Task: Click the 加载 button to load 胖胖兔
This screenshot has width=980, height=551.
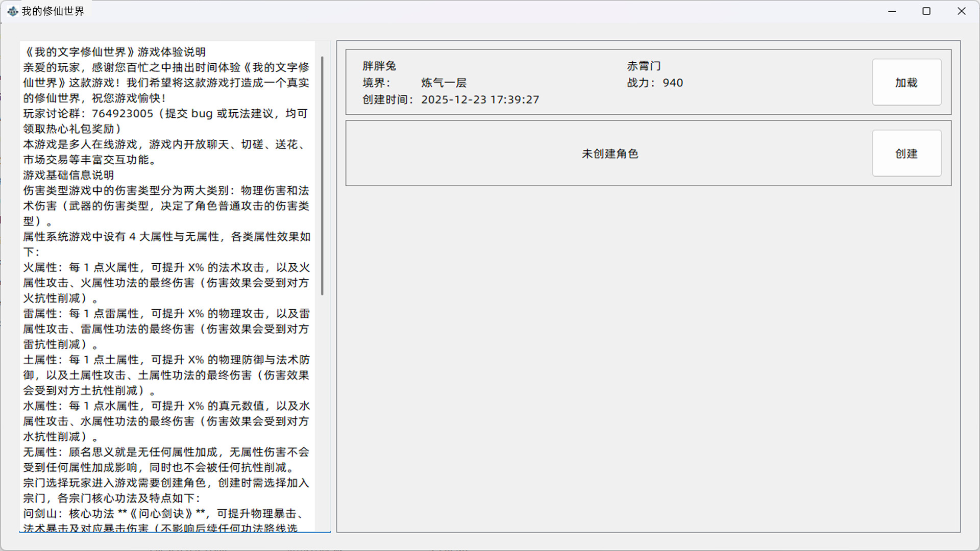Action: click(906, 82)
